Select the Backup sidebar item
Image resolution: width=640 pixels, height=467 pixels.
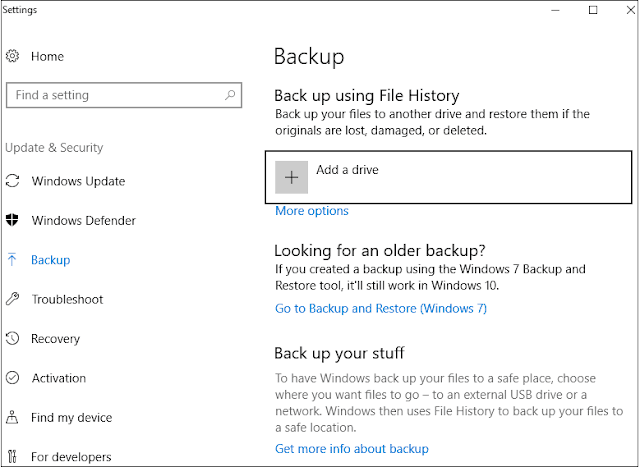tap(51, 260)
